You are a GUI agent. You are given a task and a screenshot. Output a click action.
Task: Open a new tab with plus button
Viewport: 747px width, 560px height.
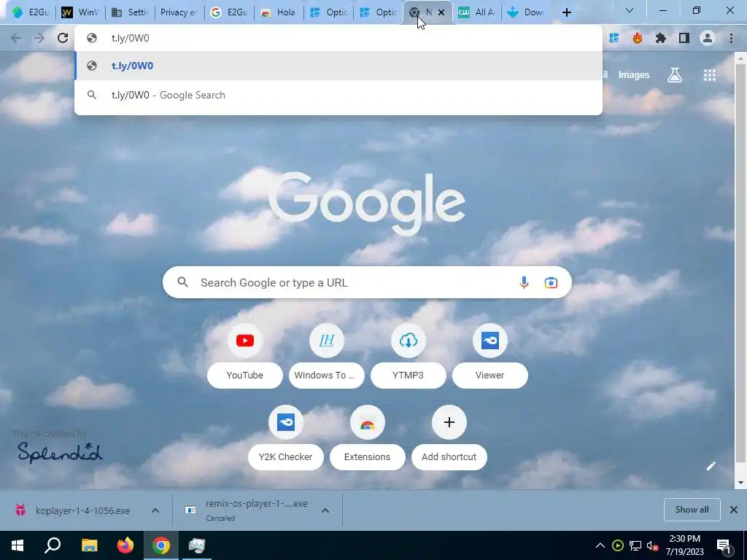[566, 12]
